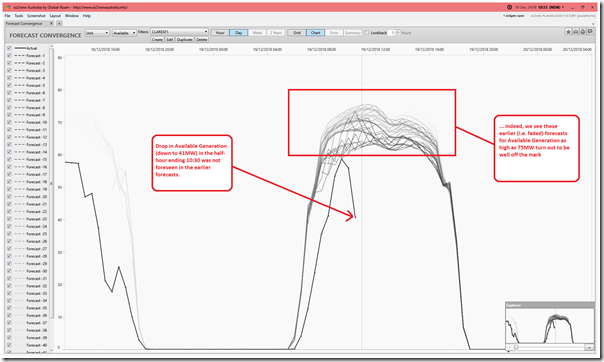
Task: Open the Tools menu
Action: pos(18,16)
